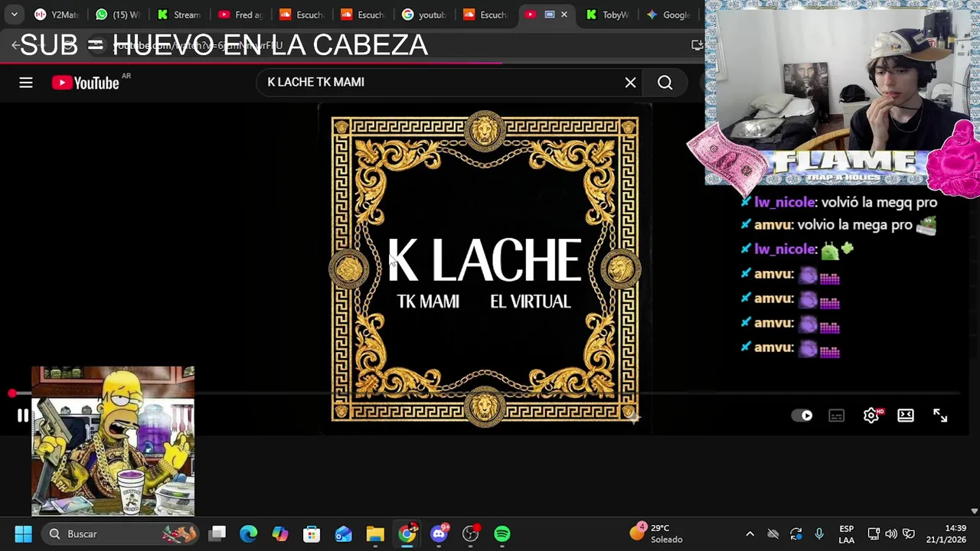Screen dimensions: 980x551
Task: Open Task View from the taskbar
Action: [218, 533]
